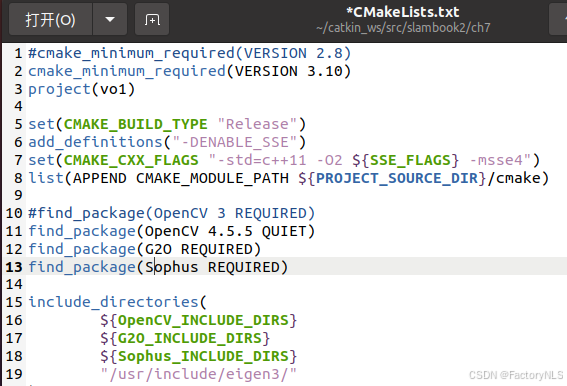Click line number 9 in the gutter
The height and width of the screenshot is (386, 567).
click(18, 196)
